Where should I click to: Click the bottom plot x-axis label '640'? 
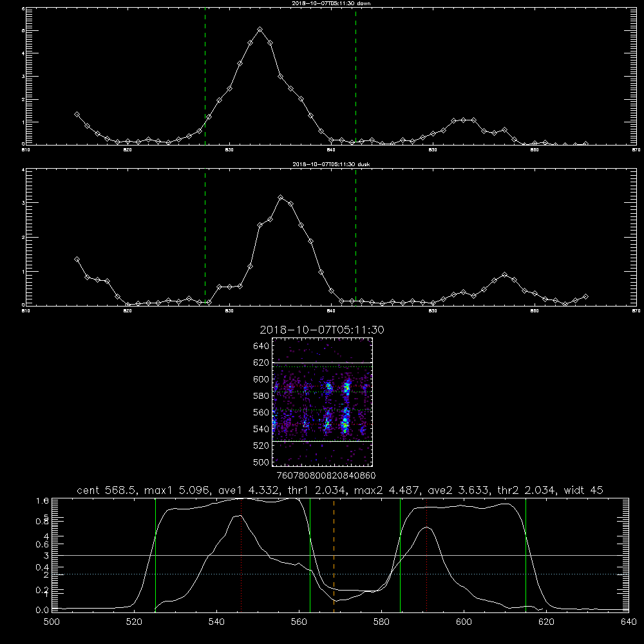629,622
